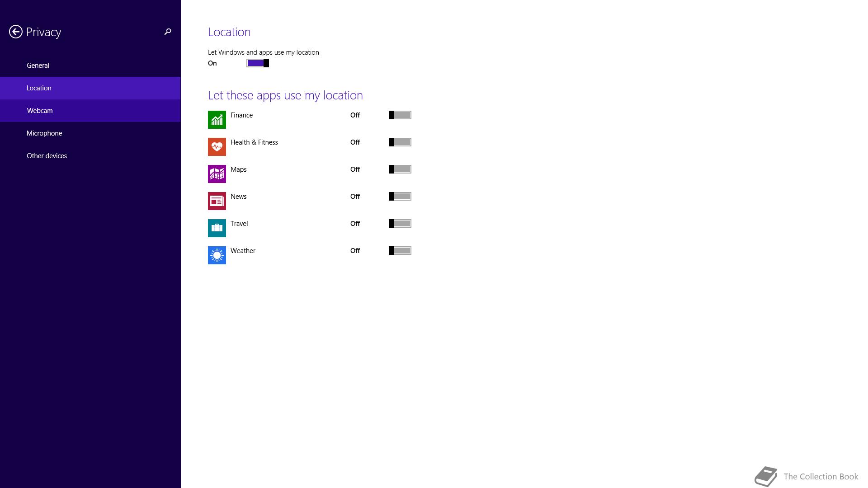This screenshot has height=488, width=868.
Task: Open the Webcam privacy section
Action: coord(90,111)
